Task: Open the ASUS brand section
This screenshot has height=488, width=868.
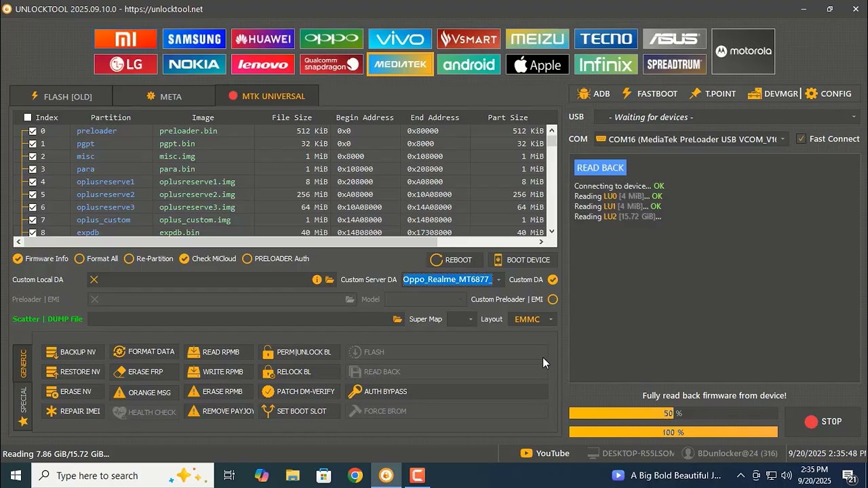Action: coord(675,39)
